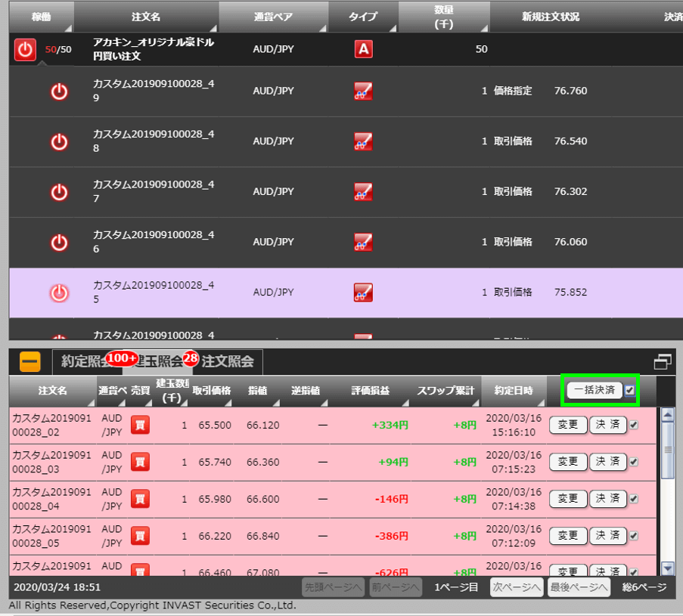This screenshot has width=683, height=616.
Task: Sort by 評価損益 column header
Action: (x=369, y=391)
